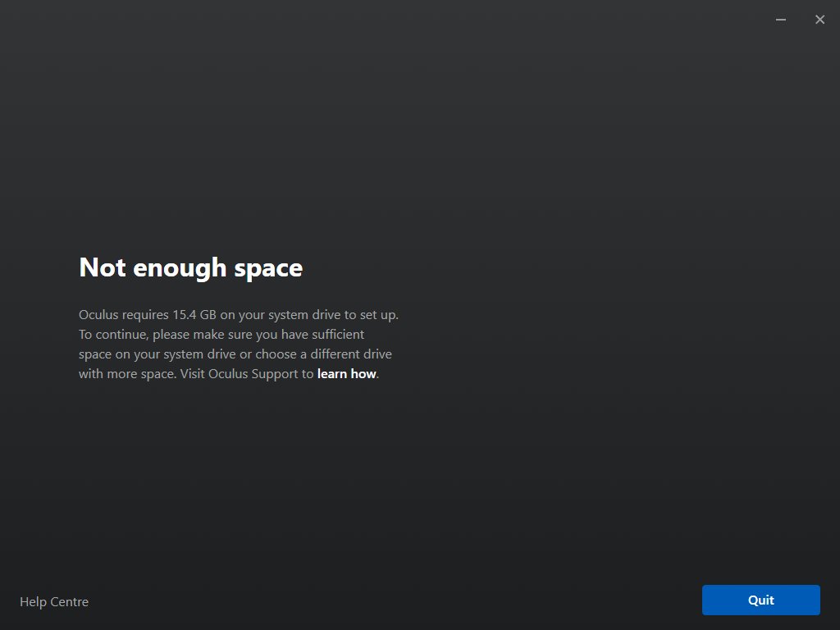
Task: Click the text 'Oculus requires 15.4 GB'
Action: point(148,314)
